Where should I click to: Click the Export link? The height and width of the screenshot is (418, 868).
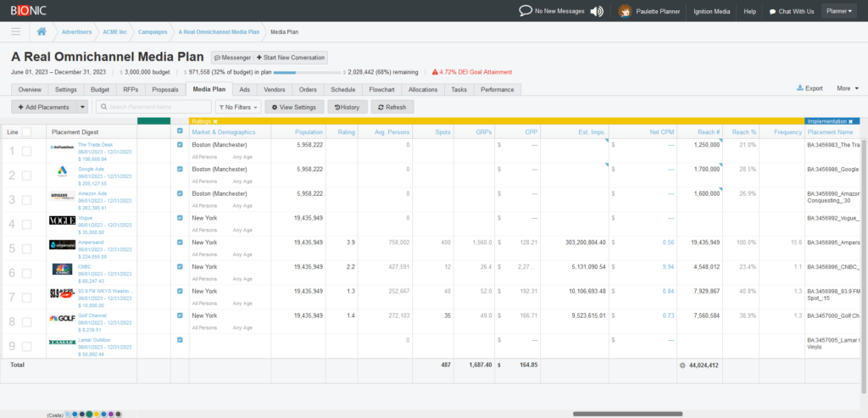[810, 88]
